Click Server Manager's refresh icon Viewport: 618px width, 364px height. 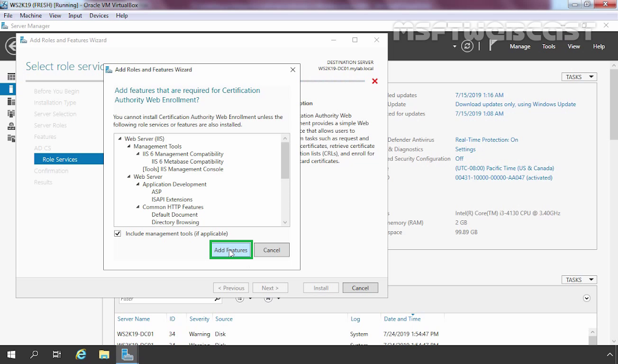[467, 46]
